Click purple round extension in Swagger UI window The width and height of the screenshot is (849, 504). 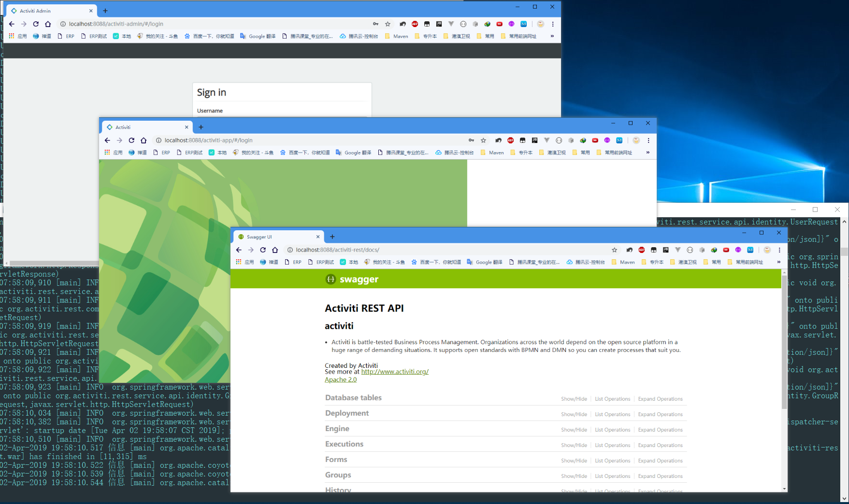click(738, 250)
